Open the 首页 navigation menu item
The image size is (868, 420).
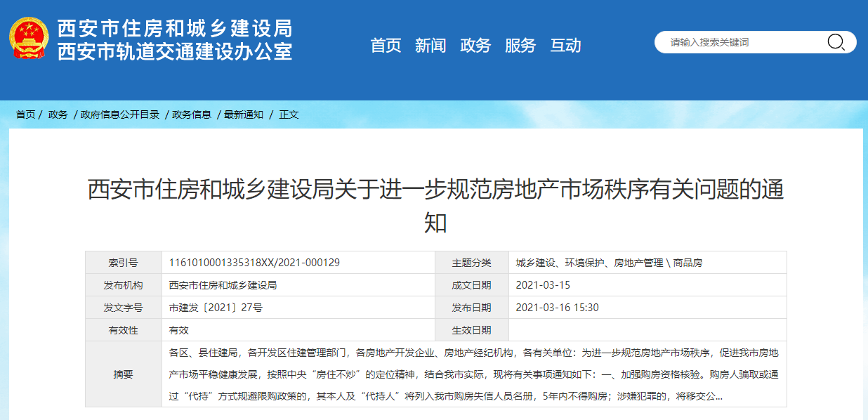point(387,45)
